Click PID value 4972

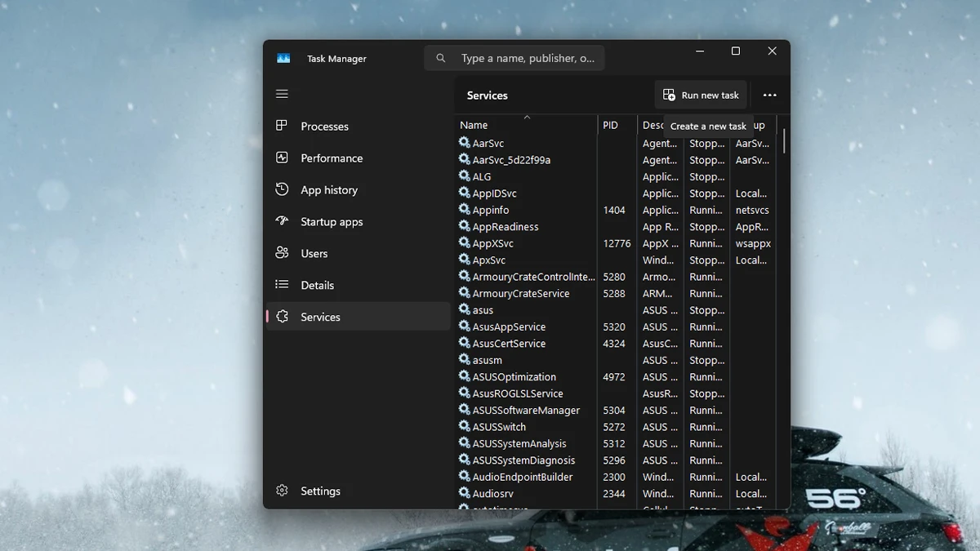point(614,376)
